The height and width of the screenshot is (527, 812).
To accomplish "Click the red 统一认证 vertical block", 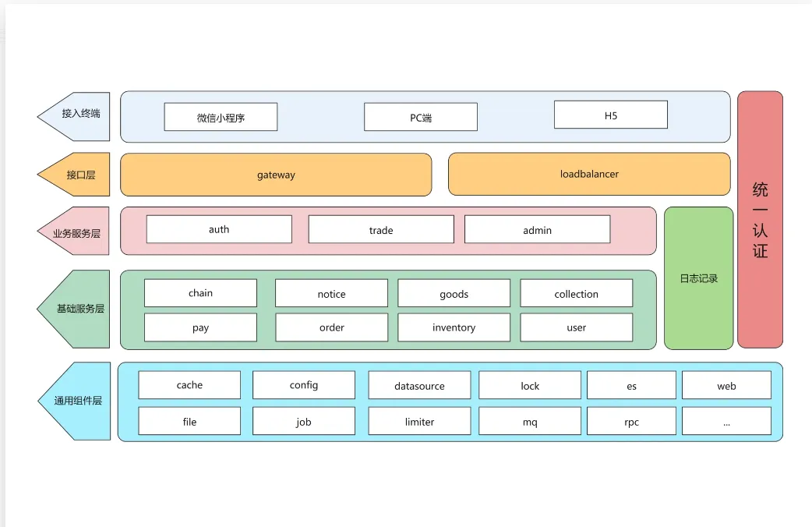I will pyautogui.click(x=760, y=220).
